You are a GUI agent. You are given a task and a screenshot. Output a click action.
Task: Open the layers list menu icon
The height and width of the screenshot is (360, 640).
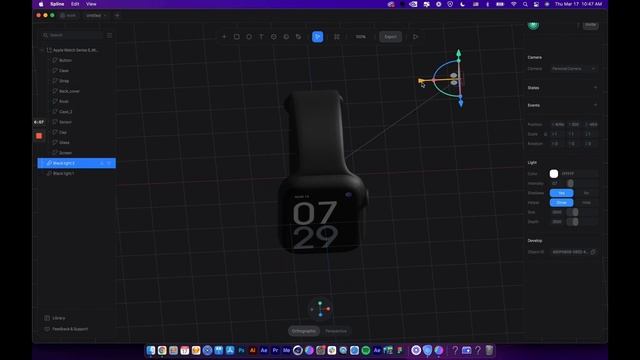pos(109,35)
